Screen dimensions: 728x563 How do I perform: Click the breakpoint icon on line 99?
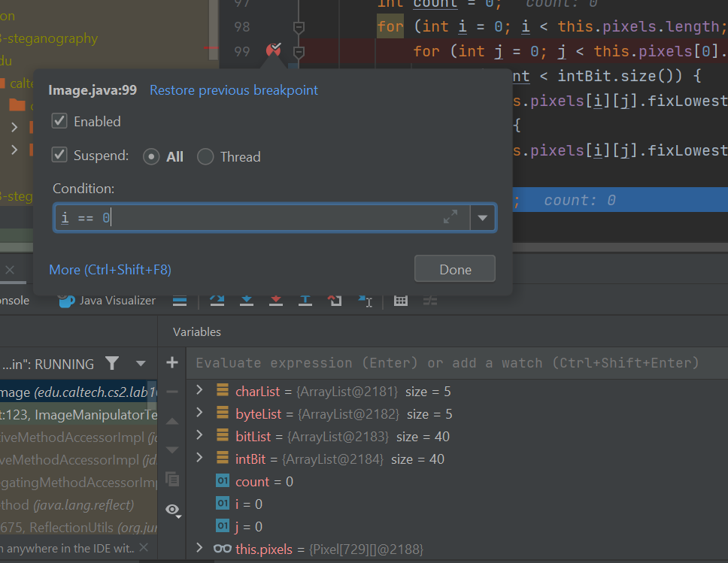(x=274, y=50)
